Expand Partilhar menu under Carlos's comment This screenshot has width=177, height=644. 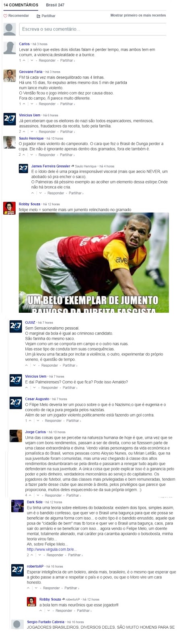[x=68, y=60]
